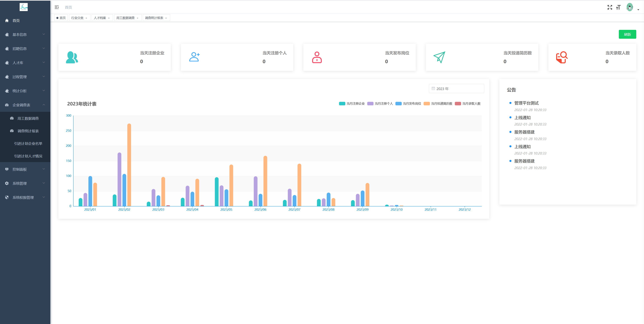Collapse the sidebar with the hamburger icon
The height and width of the screenshot is (324, 644).
(57, 7)
